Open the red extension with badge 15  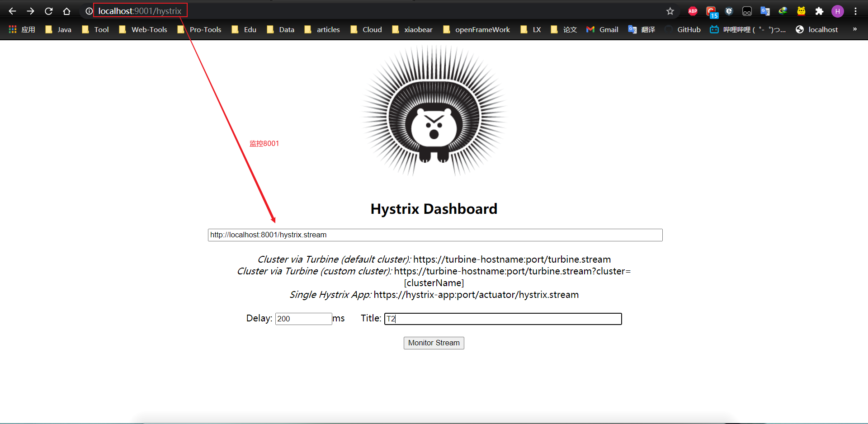[712, 12]
